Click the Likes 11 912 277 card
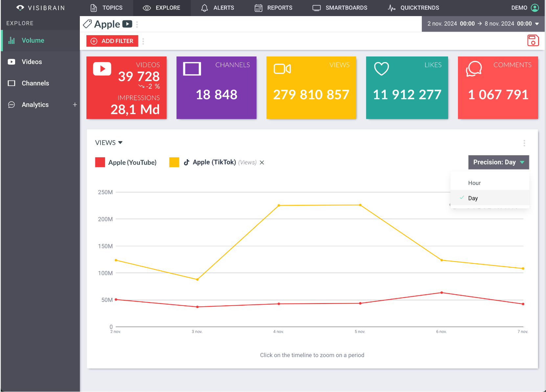The image size is (546, 392). 407,88
